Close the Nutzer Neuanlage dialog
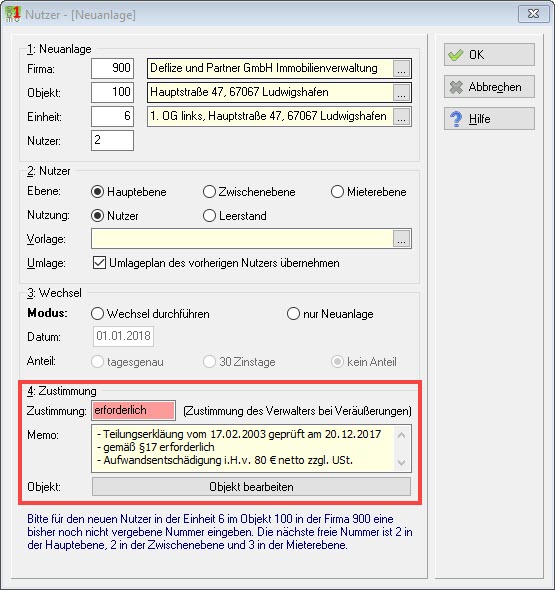The image size is (555, 590). tap(533, 14)
